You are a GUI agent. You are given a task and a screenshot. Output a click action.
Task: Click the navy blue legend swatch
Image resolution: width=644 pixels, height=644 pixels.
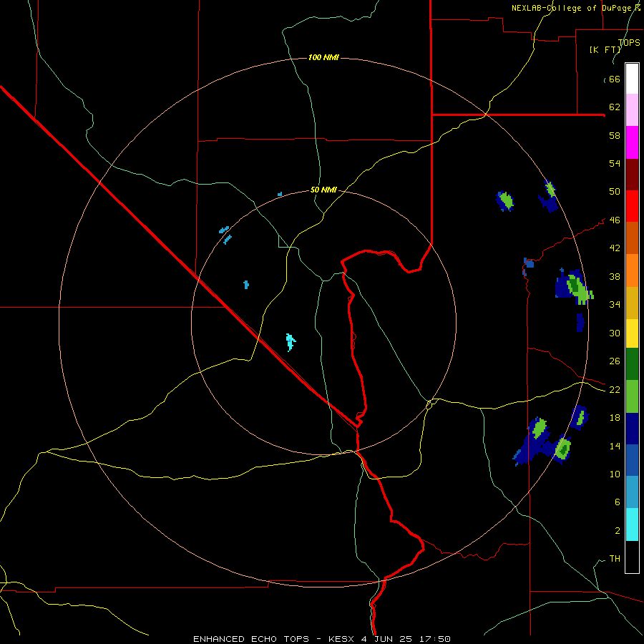coord(632,429)
